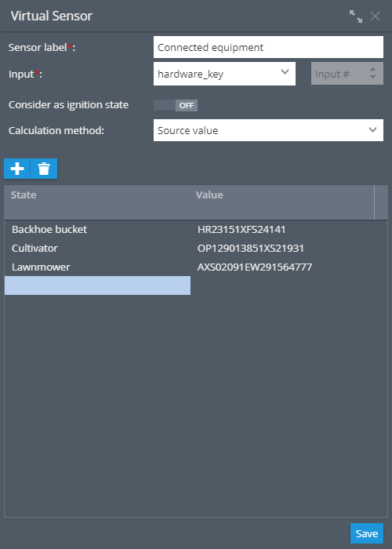
Task: Select value HR23151XFS24141 cell
Action: click(241, 229)
